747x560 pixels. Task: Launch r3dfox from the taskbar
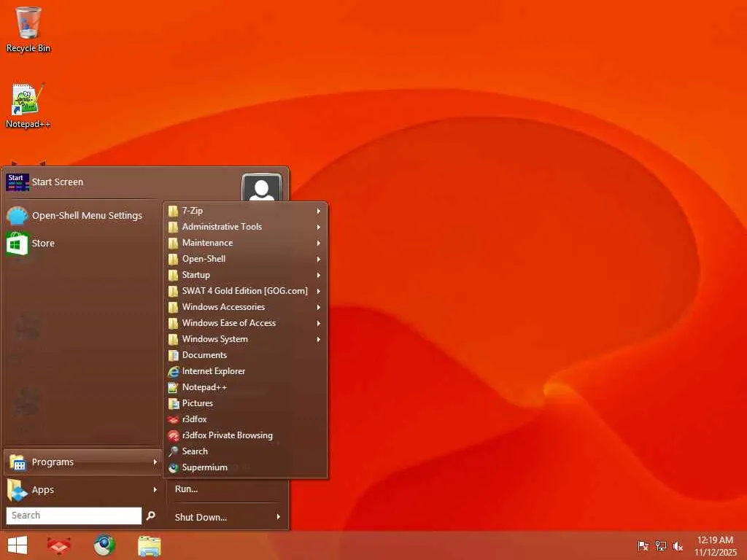(59, 545)
